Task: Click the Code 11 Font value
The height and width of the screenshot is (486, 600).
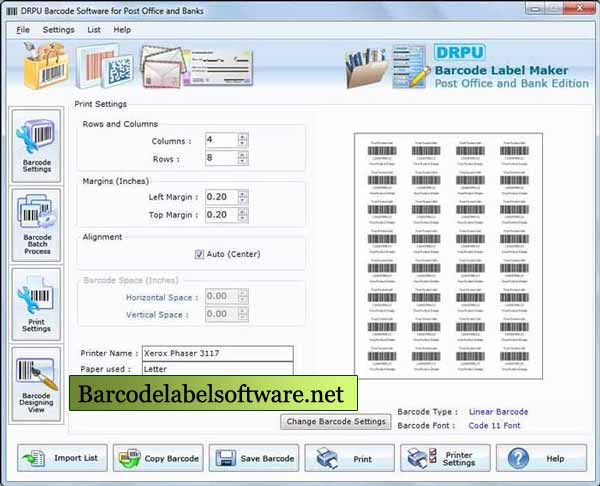Action: [494, 426]
